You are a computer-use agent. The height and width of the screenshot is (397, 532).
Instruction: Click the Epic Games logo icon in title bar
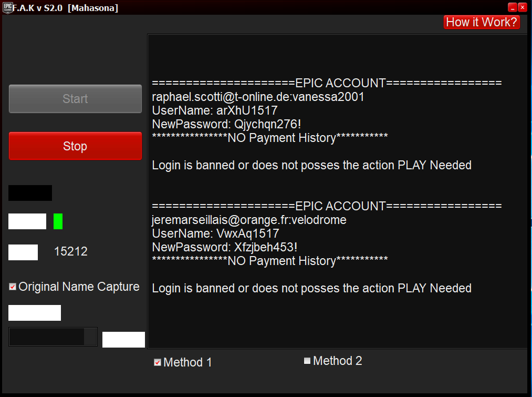click(7, 7)
